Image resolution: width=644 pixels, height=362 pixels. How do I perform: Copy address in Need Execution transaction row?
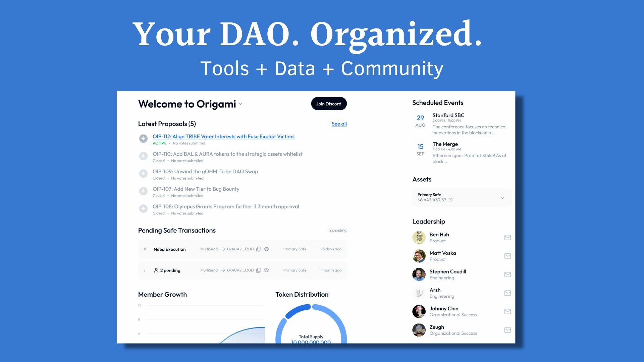point(258,249)
